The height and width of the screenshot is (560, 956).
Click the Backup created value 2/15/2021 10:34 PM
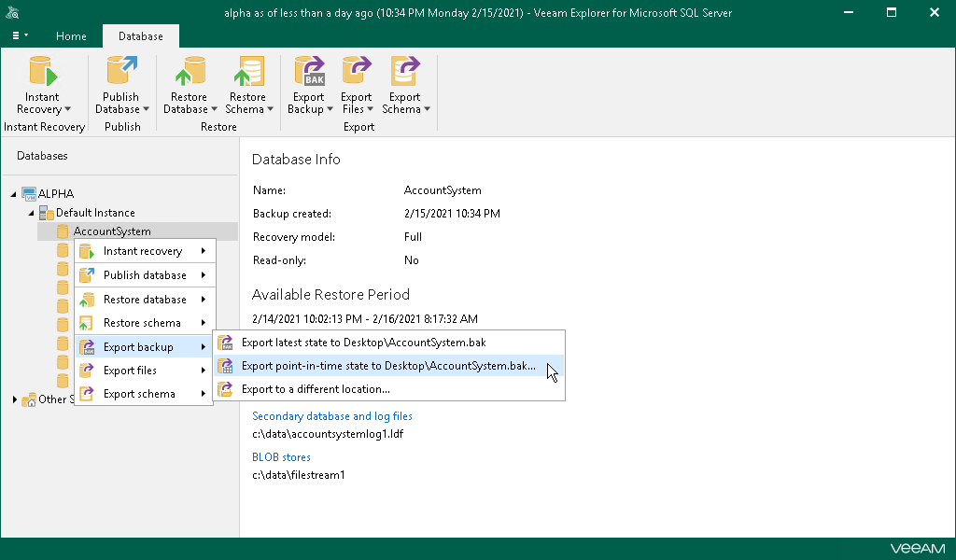(452, 214)
